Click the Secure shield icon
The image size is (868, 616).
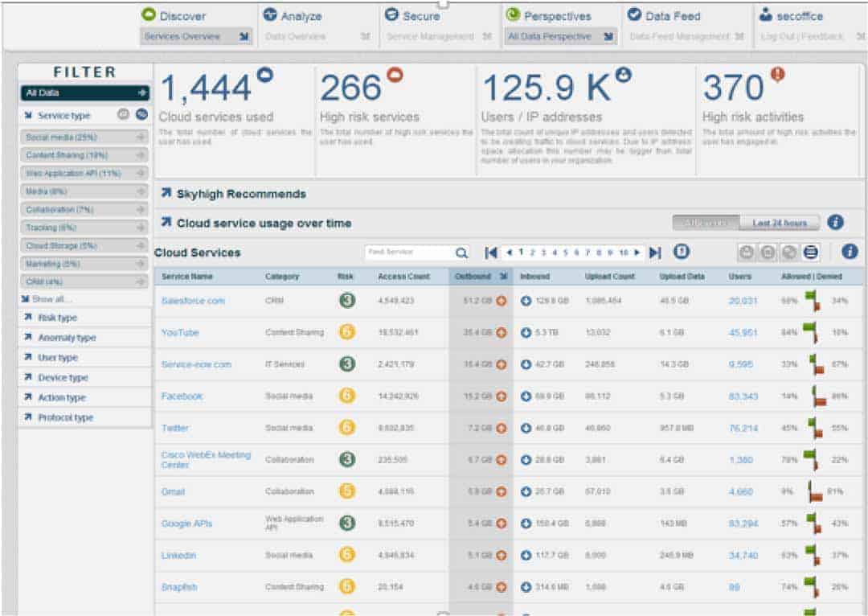(391, 14)
